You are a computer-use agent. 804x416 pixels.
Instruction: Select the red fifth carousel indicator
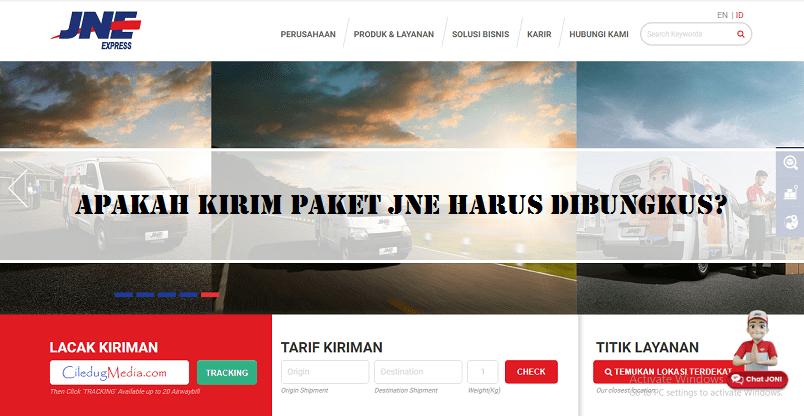(210, 295)
